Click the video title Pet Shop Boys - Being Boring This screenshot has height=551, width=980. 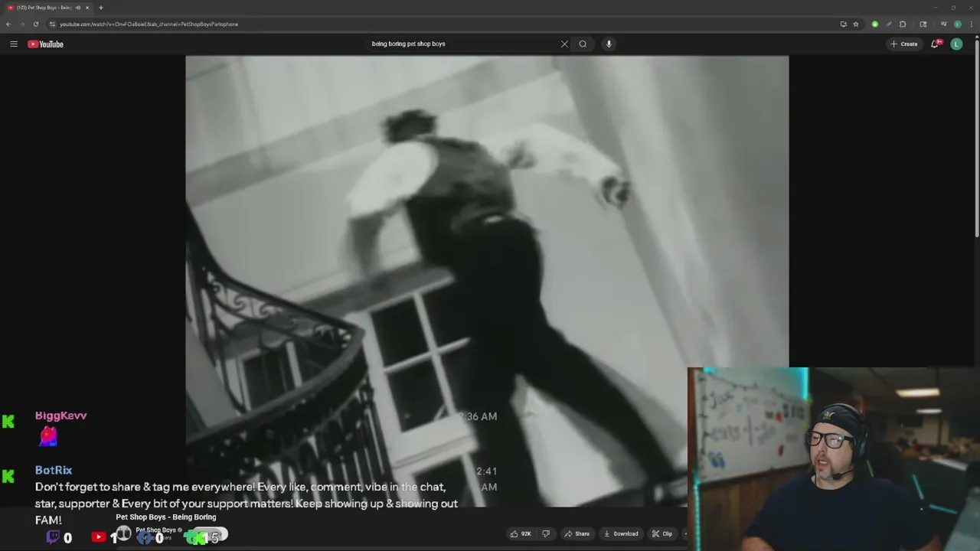click(x=166, y=517)
